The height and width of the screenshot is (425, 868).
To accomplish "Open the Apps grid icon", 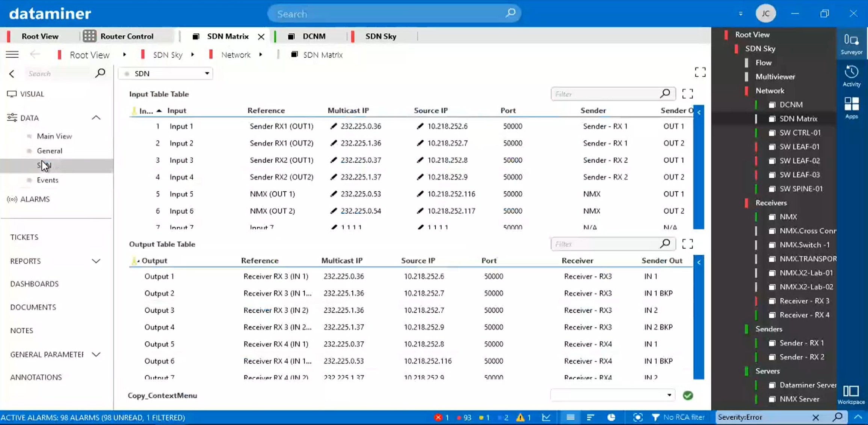I will (x=851, y=108).
